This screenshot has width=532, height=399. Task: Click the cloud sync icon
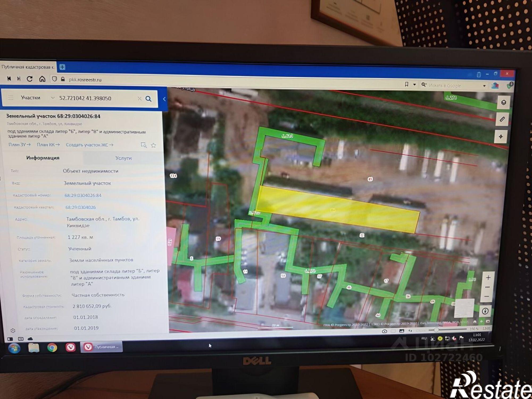pos(30,339)
